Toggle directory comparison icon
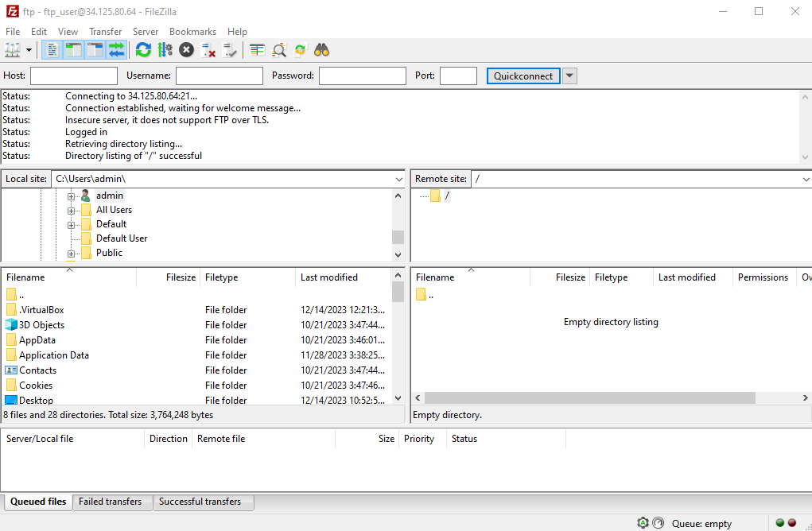The height and width of the screenshot is (531, 812). [x=279, y=50]
